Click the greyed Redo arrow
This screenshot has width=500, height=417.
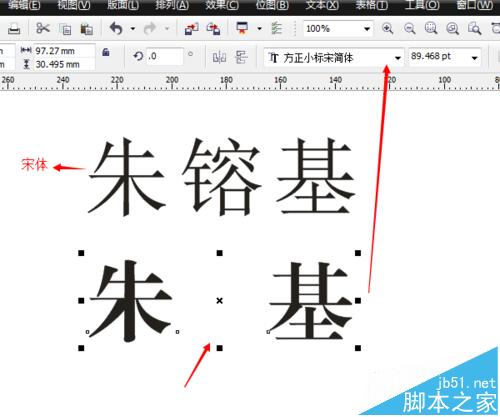[x=150, y=29]
